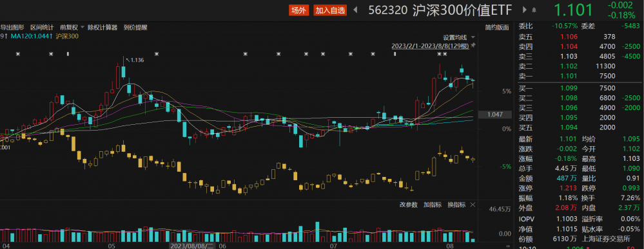Click the latest price 1.101 in header
The height and width of the screenshot is (249, 644).
pyautogui.click(x=573, y=10)
